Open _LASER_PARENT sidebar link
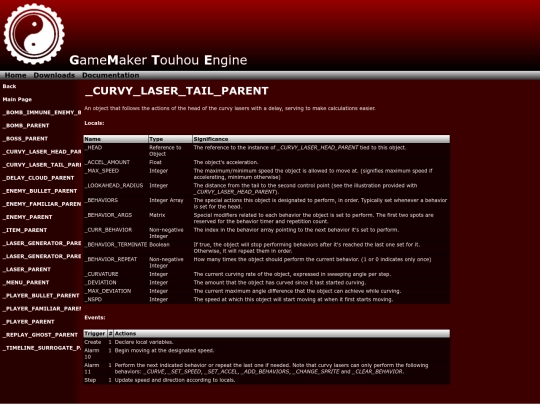 click(27, 270)
